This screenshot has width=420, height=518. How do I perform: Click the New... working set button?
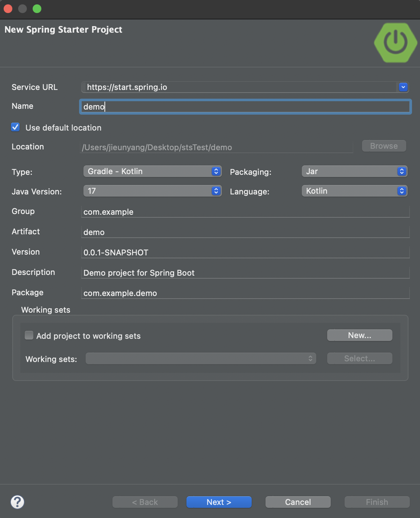(360, 335)
